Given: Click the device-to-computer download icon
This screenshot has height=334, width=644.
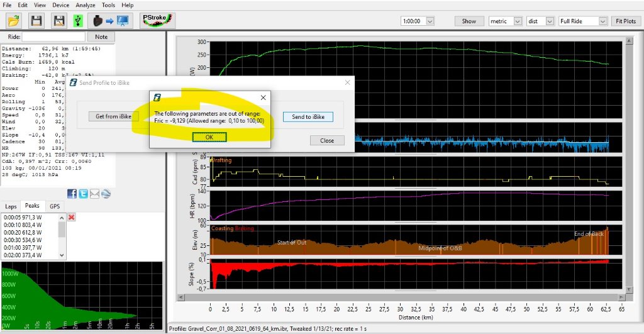Looking at the screenshot, I should tap(110, 21).
